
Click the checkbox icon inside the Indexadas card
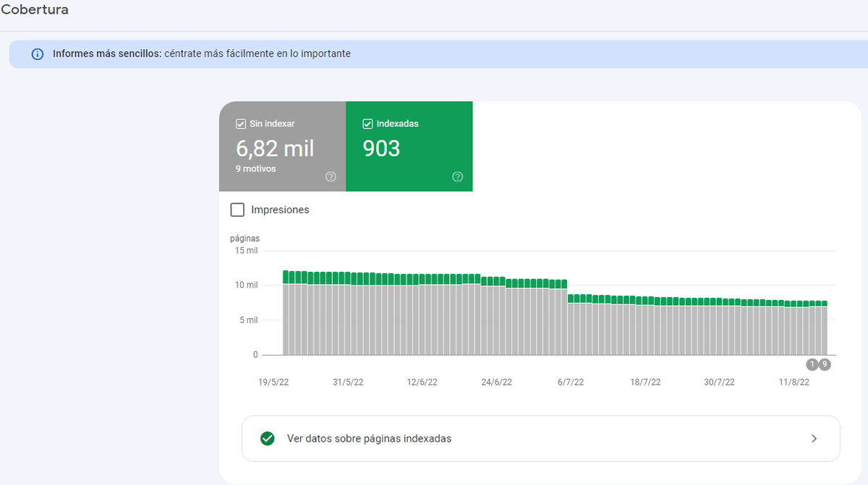[x=368, y=123]
